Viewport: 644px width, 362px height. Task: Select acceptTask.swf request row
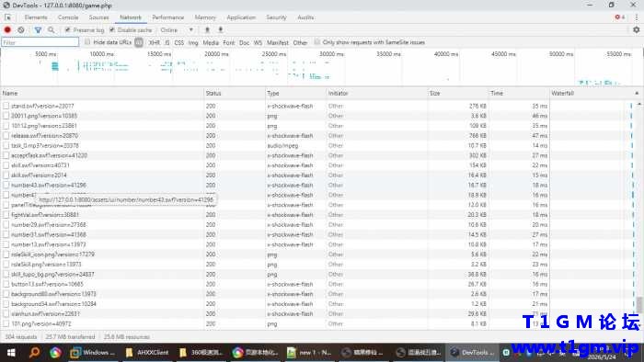318,155
